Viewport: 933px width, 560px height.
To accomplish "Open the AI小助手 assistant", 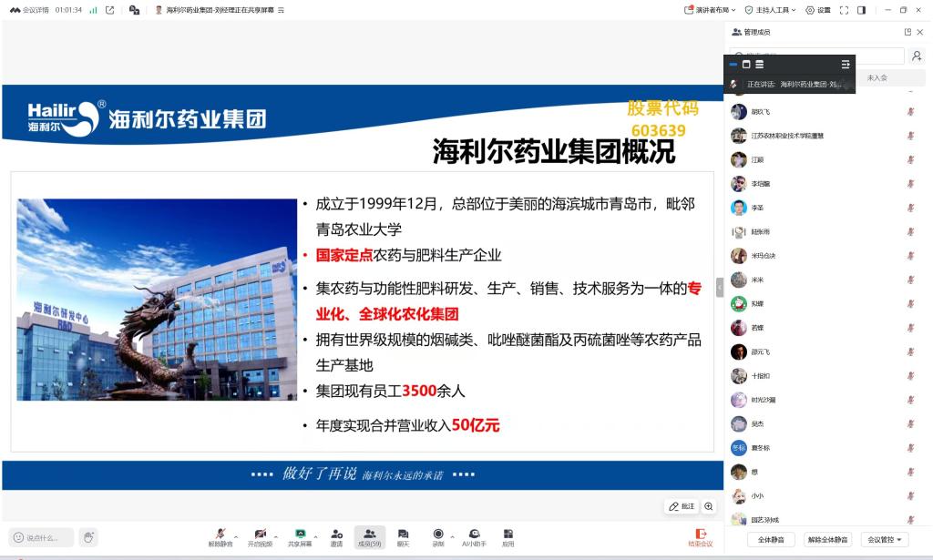I will (474, 537).
